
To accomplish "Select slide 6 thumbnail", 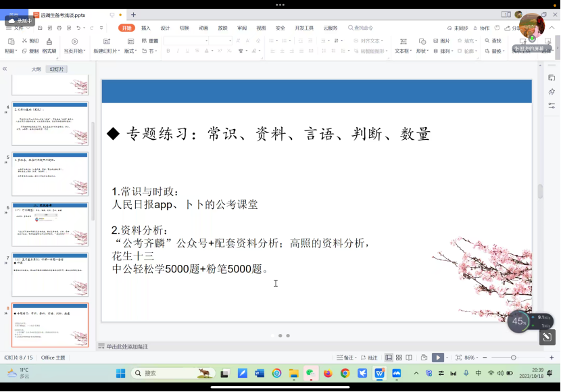I will tap(50, 224).
